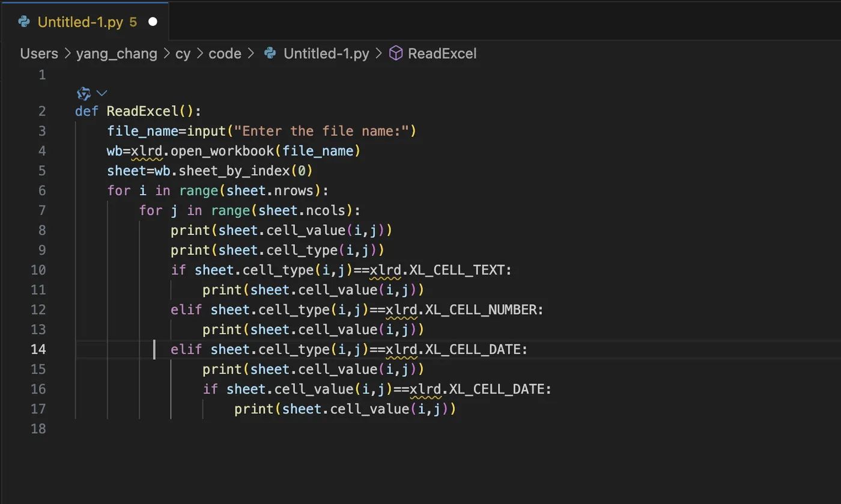Click 'cell_value' on line 8

[x=306, y=230]
